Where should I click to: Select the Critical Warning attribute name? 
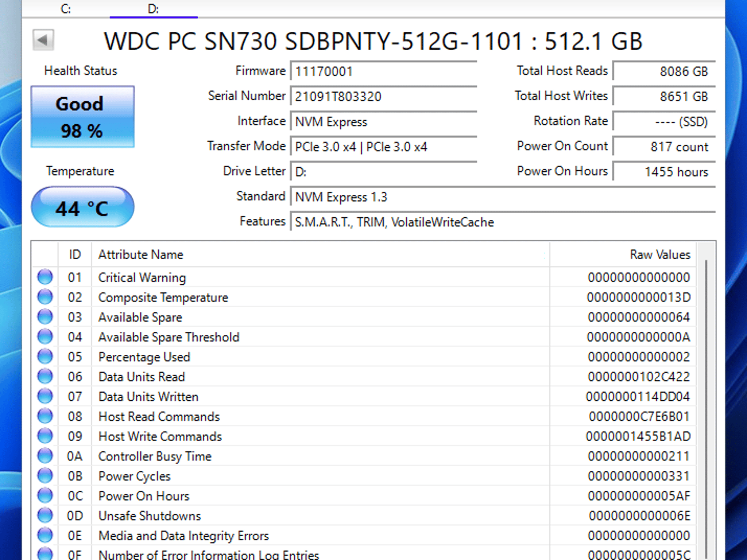click(142, 277)
